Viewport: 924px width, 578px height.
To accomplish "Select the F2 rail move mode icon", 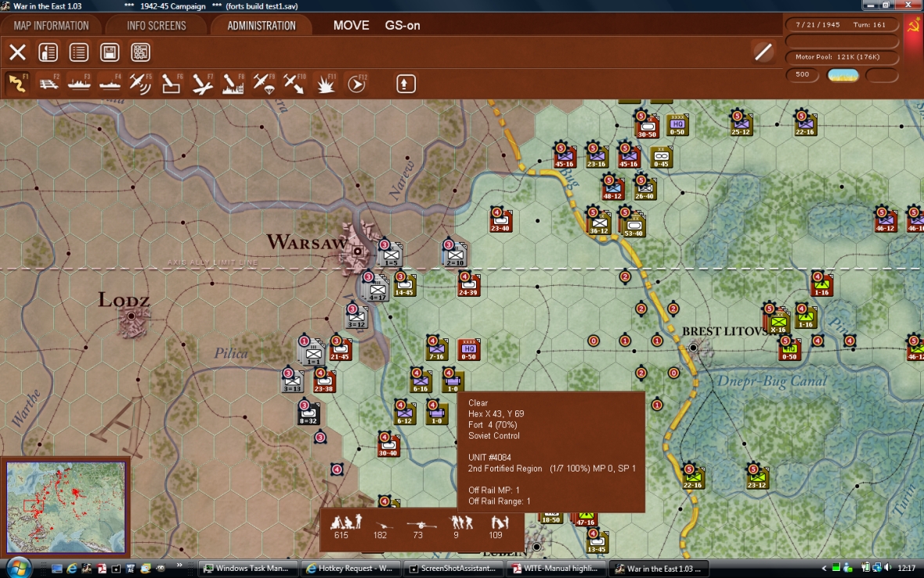I will pyautogui.click(x=49, y=84).
